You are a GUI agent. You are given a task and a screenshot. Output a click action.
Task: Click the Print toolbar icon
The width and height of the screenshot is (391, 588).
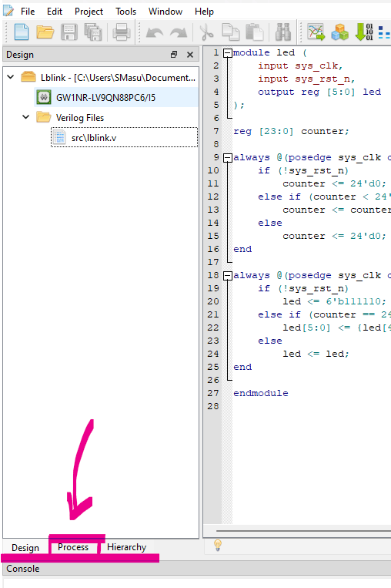[122, 32]
